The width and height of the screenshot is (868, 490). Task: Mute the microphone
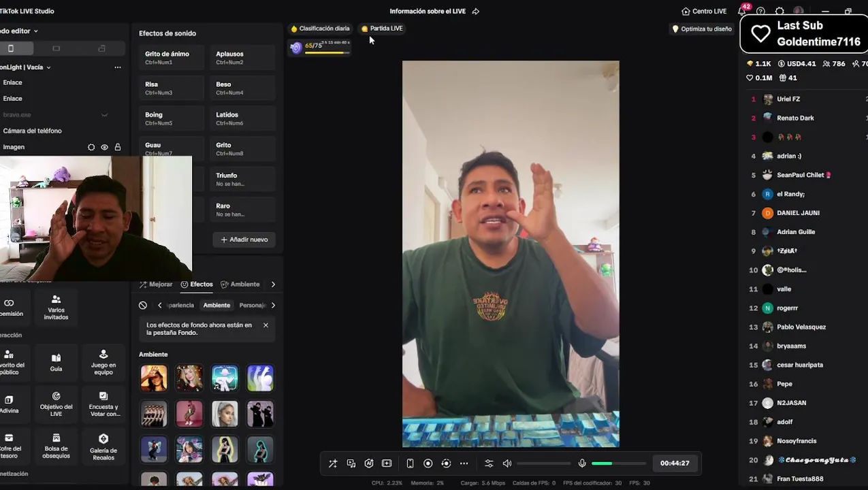click(x=582, y=463)
